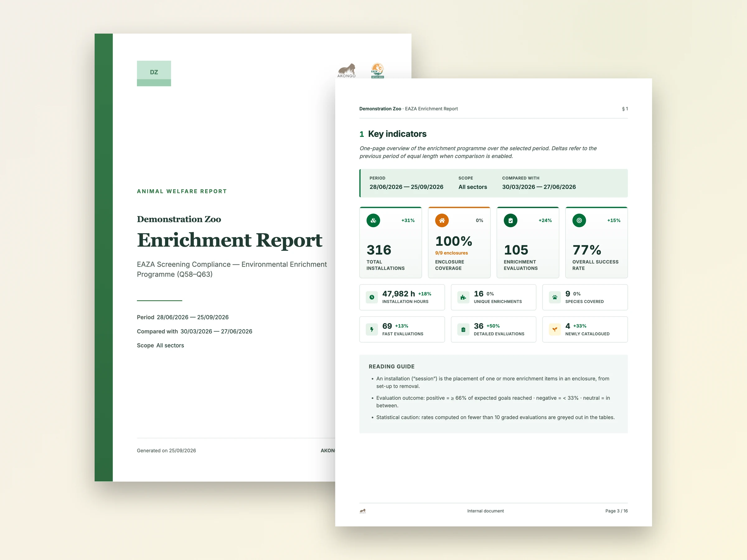This screenshot has width=747, height=560.
Task: Click the Internal document footer label
Action: tap(485, 511)
